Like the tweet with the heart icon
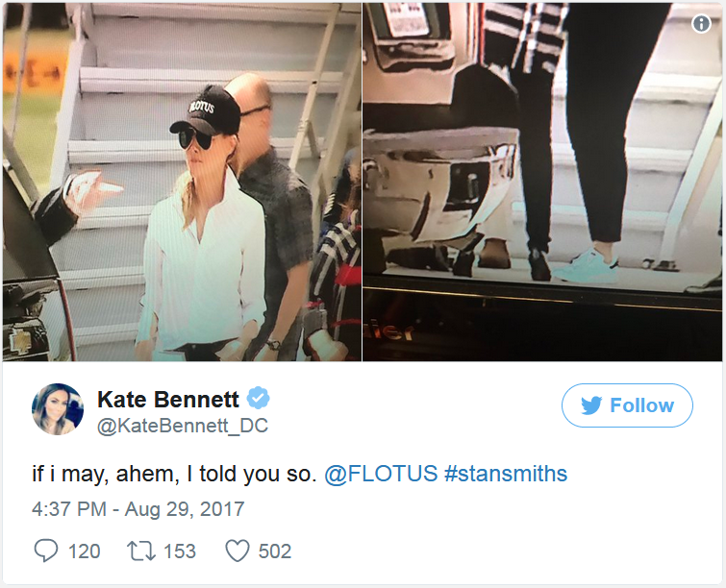This screenshot has height=588, width=726. 238,551
